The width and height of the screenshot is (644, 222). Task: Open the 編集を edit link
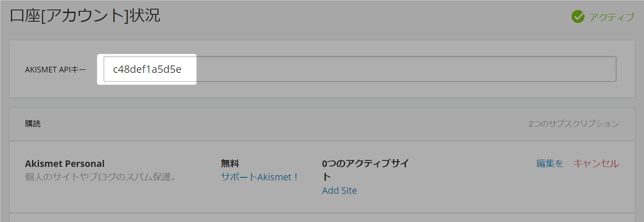click(550, 163)
